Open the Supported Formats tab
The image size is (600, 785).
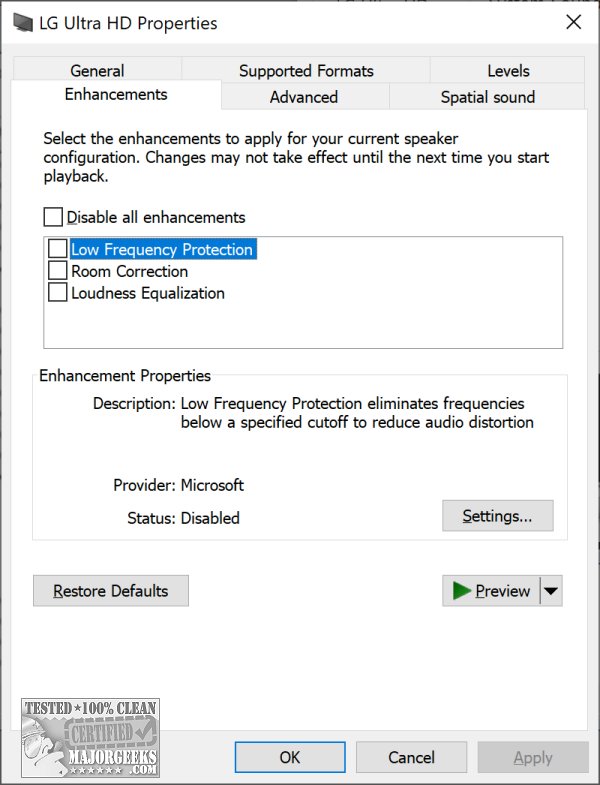pos(306,71)
